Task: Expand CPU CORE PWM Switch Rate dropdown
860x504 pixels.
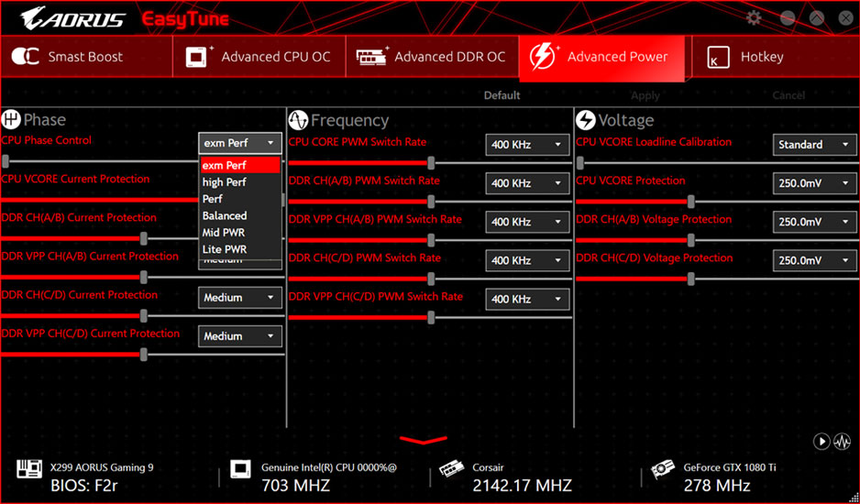Action: pos(528,145)
